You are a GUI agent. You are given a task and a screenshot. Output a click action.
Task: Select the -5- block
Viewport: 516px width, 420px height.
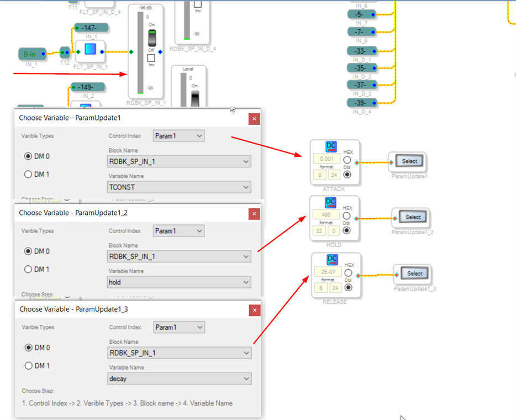(362, 14)
